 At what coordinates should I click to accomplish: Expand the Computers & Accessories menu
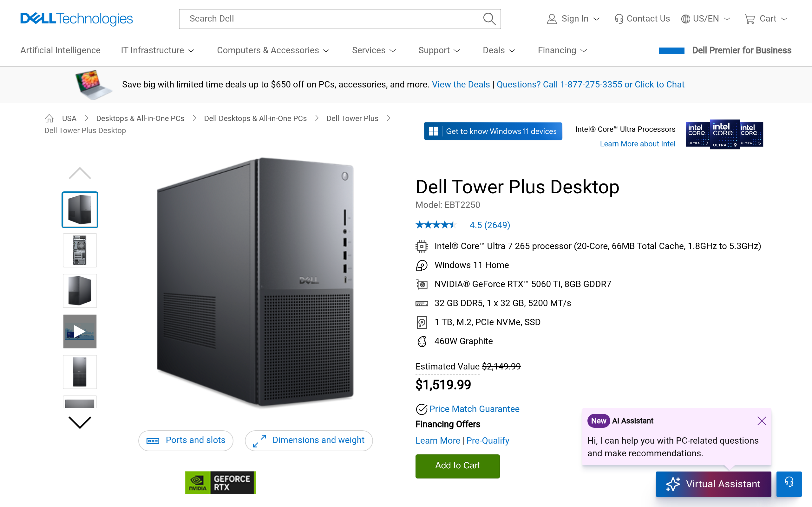coord(273,50)
